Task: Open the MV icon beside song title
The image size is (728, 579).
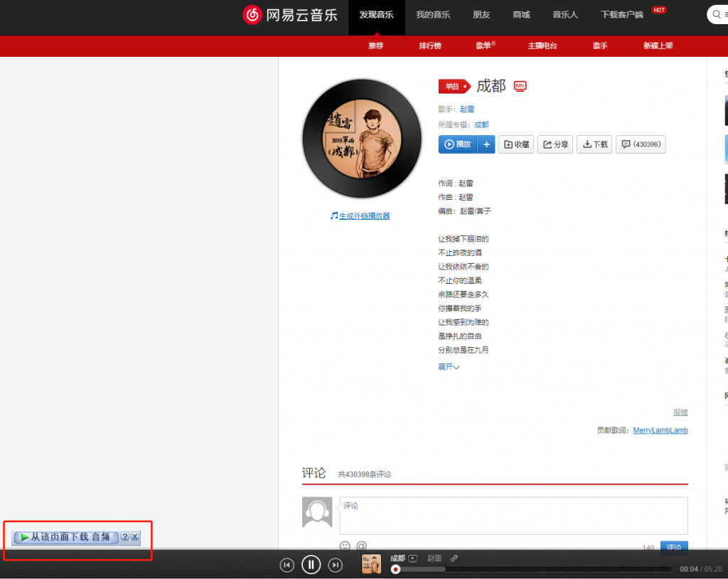Action: pos(520,86)
